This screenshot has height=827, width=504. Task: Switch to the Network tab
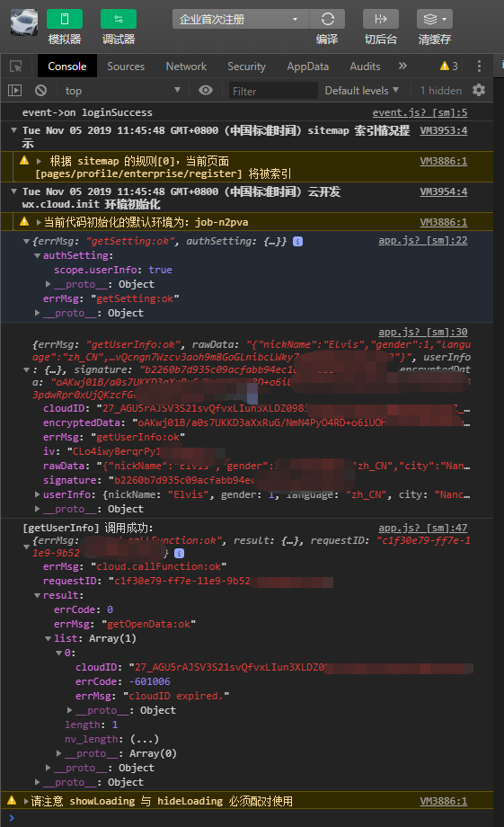pos(186,67)
